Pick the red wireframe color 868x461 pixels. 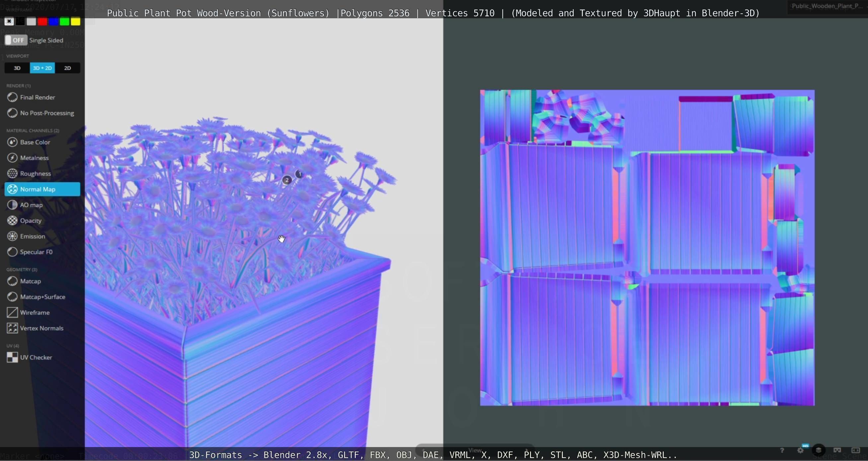click(42, 22)
